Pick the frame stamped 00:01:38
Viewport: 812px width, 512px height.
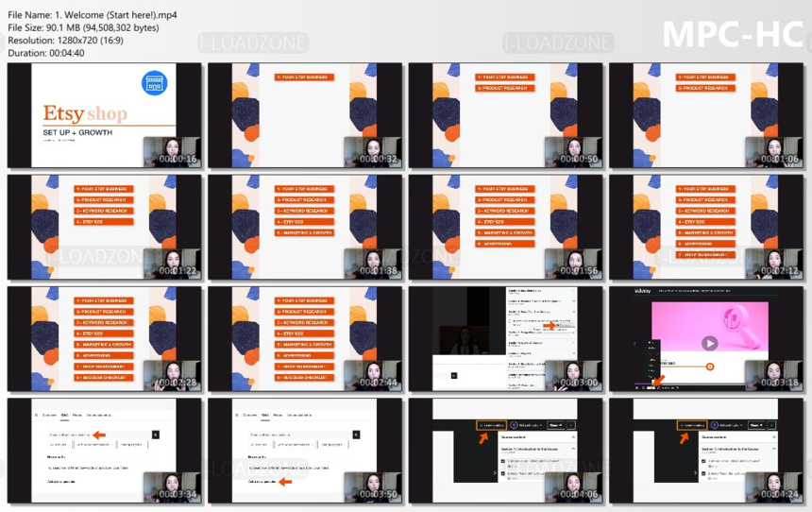pos(305,227)
